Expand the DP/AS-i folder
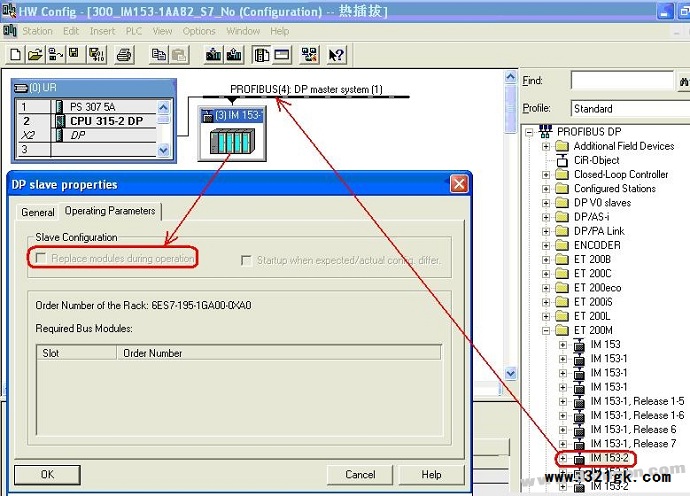690x496 pixels. click(546, 217)
